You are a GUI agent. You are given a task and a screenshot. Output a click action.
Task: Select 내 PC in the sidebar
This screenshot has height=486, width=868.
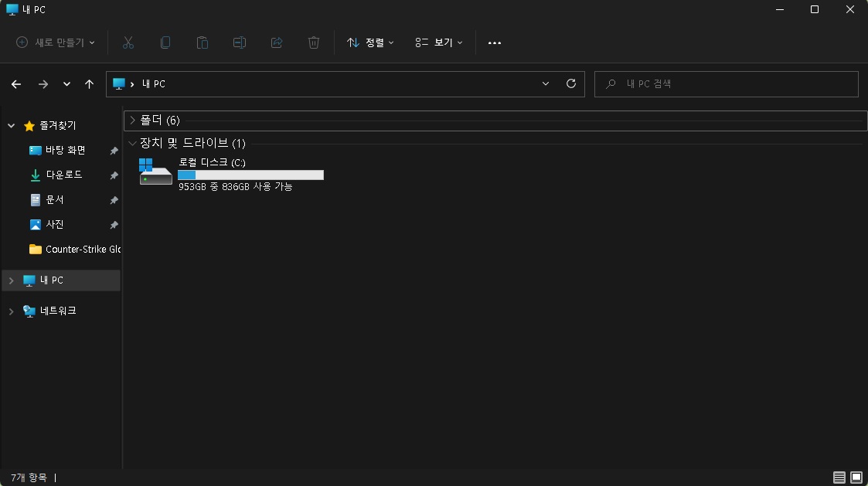point(54,280)
